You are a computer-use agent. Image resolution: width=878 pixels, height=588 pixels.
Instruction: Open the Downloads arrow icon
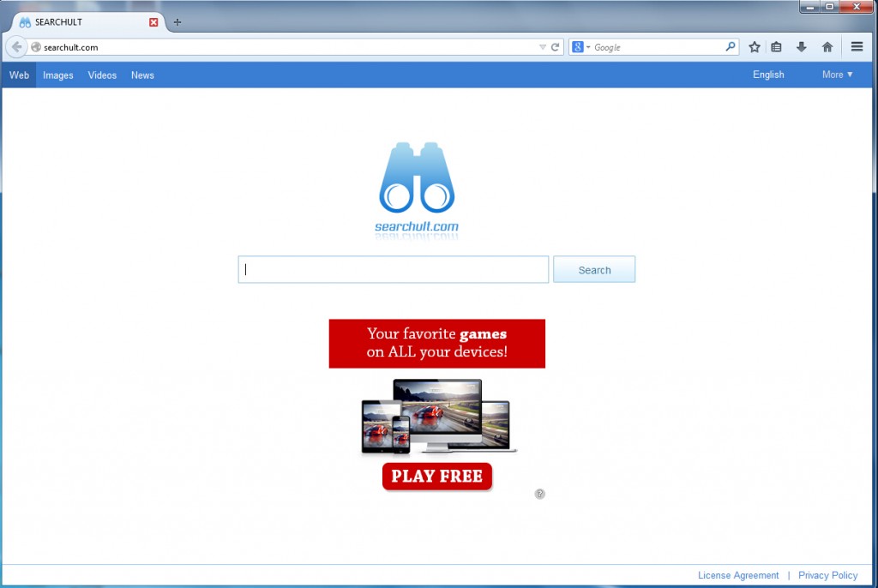(x=802, y=47)
